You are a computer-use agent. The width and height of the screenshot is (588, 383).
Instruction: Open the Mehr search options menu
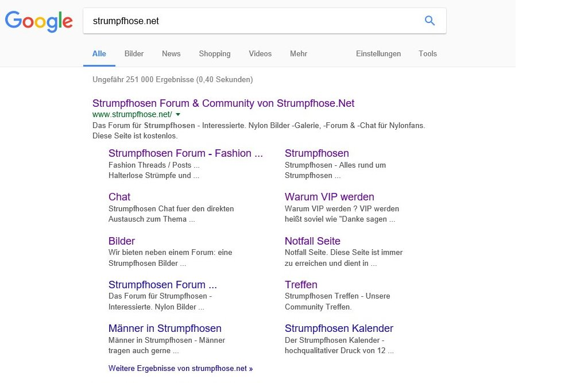point(298,53)
